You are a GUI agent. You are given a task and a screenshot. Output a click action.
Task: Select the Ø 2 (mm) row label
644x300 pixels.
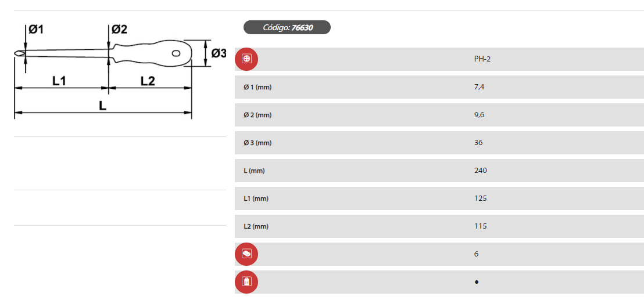click(x=257, y=115)
